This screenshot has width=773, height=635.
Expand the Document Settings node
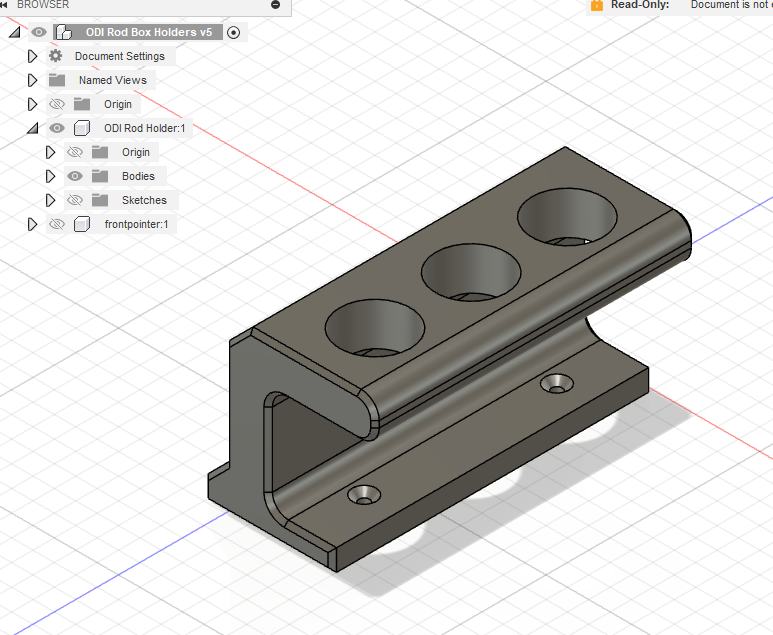point(33,56)
